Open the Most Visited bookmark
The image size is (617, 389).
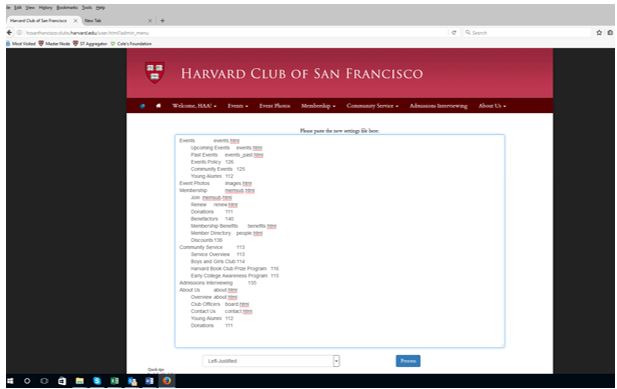(x=21, y=44)
